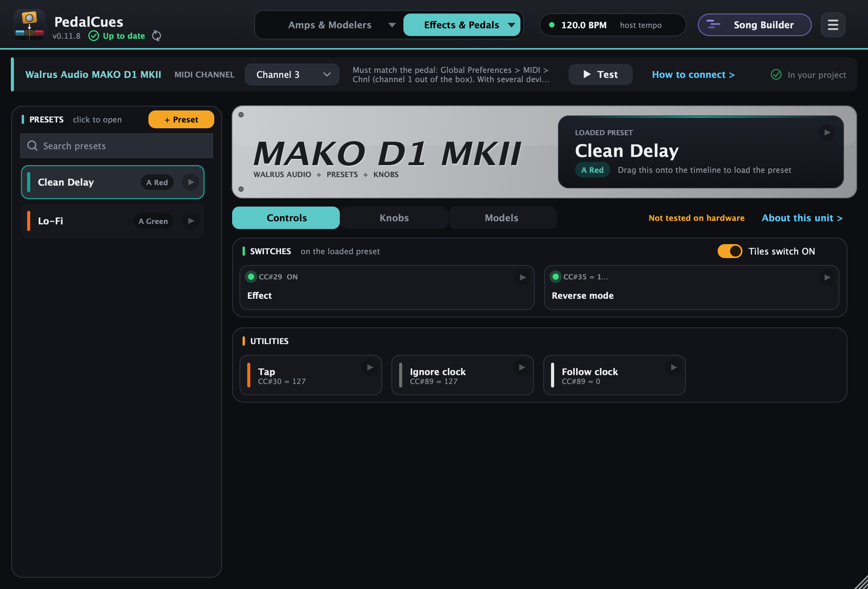
Task: Play the Lo-Fi preset
Action: click(191, 221)
